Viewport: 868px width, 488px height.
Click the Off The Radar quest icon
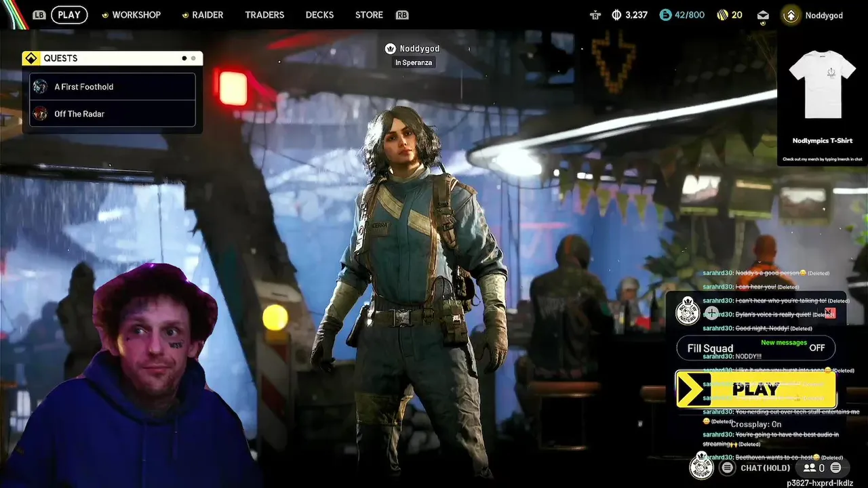coord(40,114)
